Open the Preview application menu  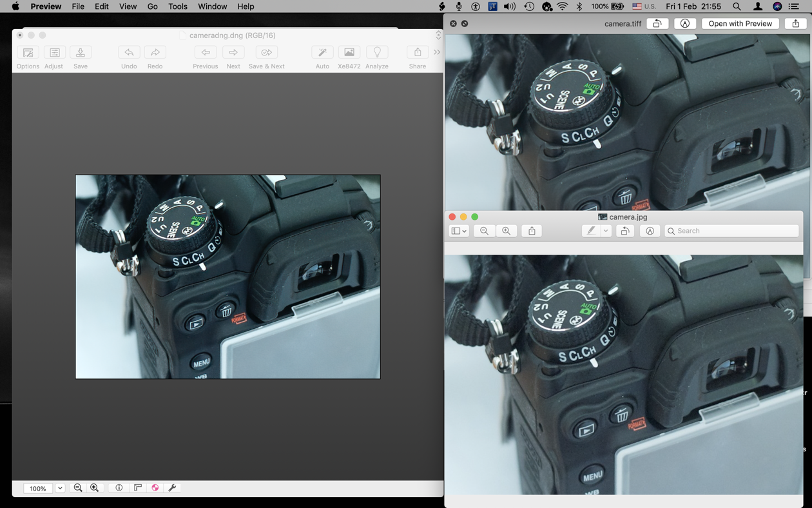[x=46, y=6]
